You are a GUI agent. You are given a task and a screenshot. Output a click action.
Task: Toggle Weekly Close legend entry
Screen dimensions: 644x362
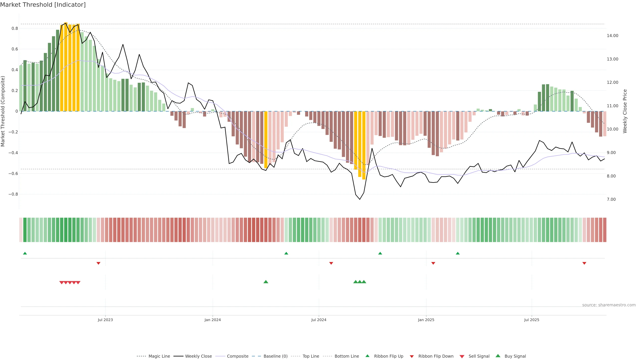click(x=198, y=356)
